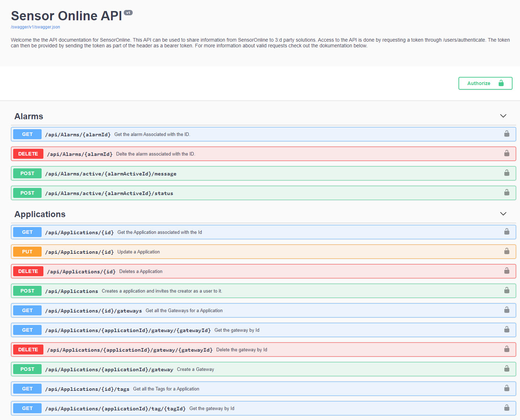The height and width of the screenshot is (420, 520).
Task: Click the Sensor Online API title
Action: click(x=67, y=16)
